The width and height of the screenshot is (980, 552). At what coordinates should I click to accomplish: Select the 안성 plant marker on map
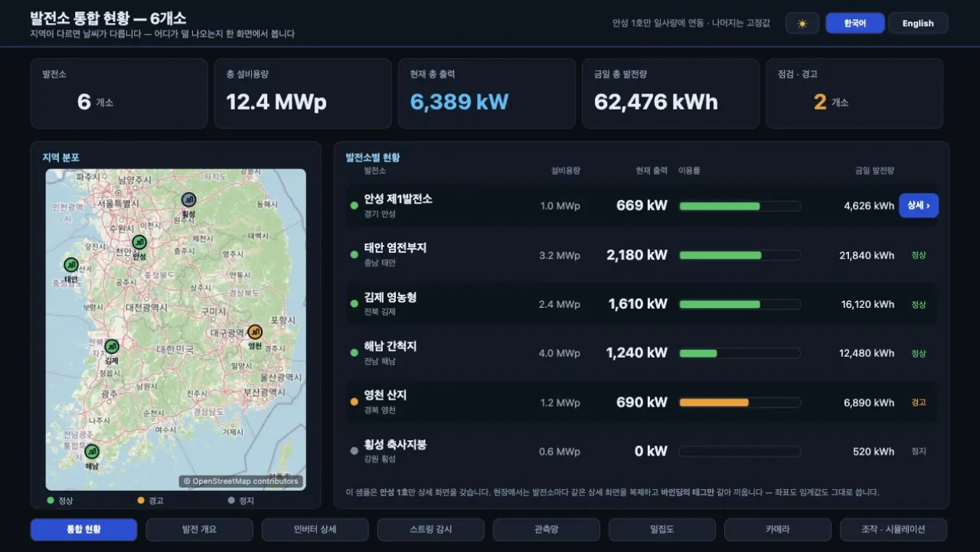[139, 242]
